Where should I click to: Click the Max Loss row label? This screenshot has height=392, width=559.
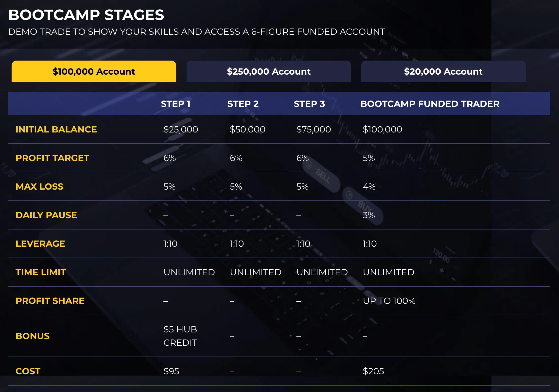point(39,187)
